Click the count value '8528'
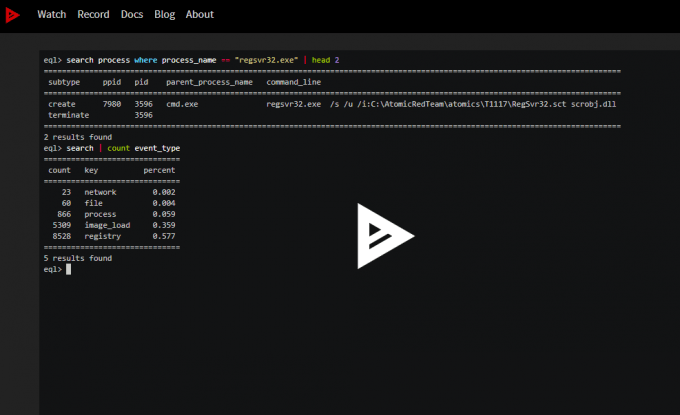The width and height of the screenshot is (680, 415). pos(62,236)
